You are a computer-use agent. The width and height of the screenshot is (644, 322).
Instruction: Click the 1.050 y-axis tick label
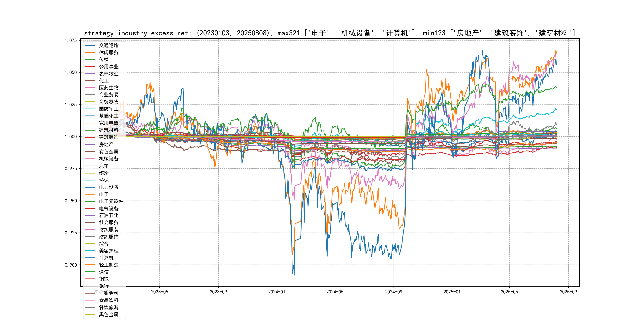point(71,73)
